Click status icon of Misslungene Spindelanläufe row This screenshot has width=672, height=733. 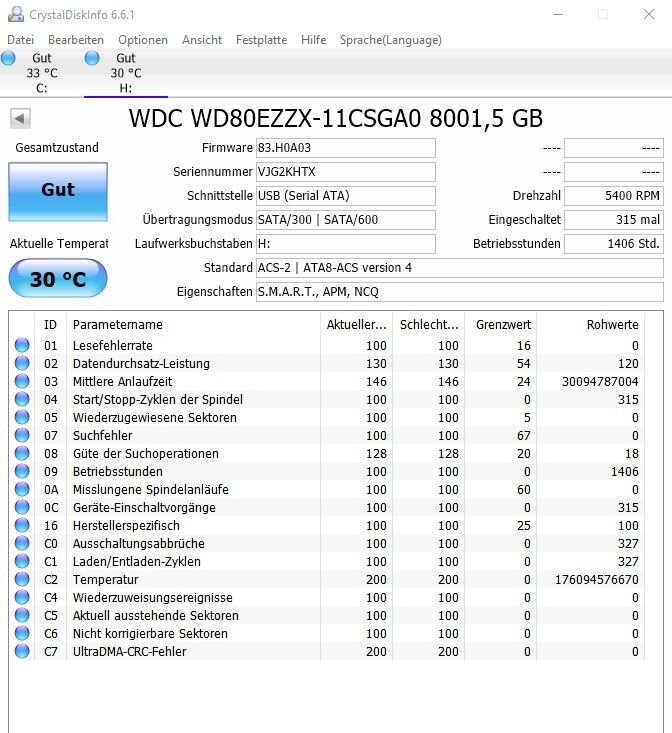point(22,489)
